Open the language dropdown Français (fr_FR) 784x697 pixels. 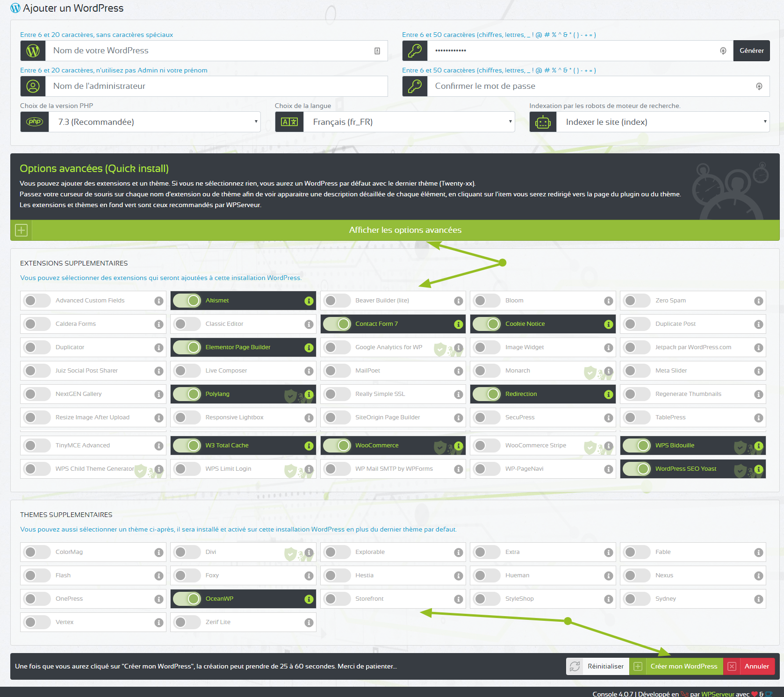(409, 122)
